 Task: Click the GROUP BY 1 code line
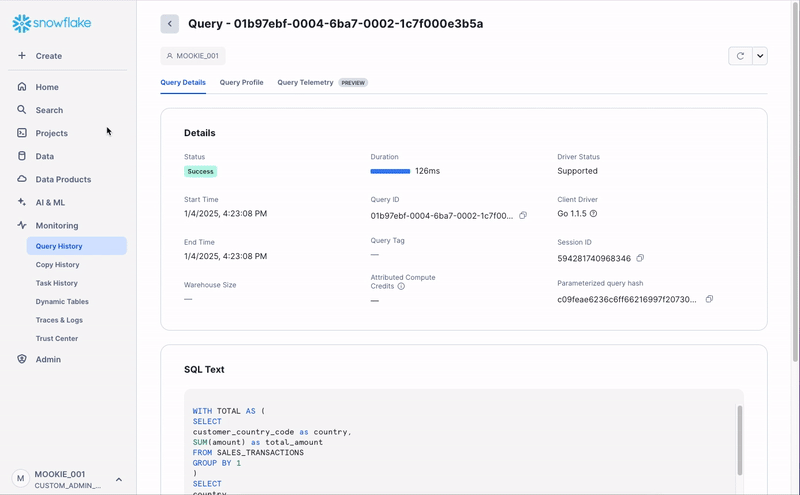[x=217, y=463]
